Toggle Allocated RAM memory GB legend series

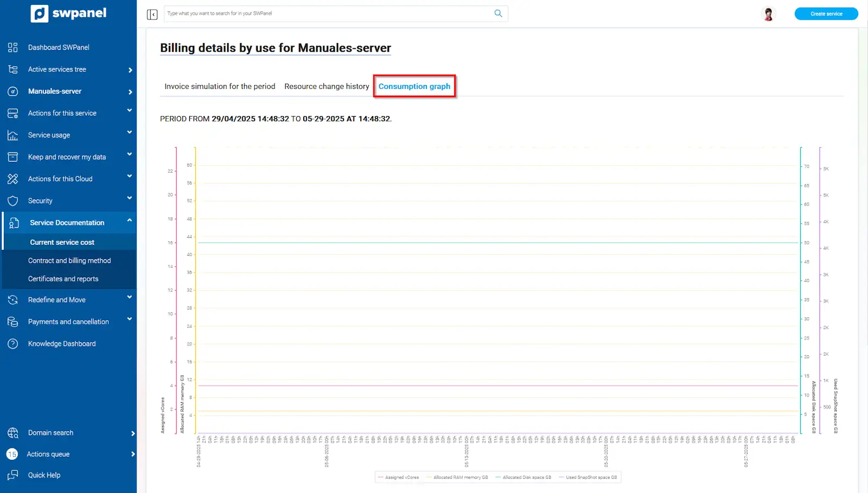457,477
